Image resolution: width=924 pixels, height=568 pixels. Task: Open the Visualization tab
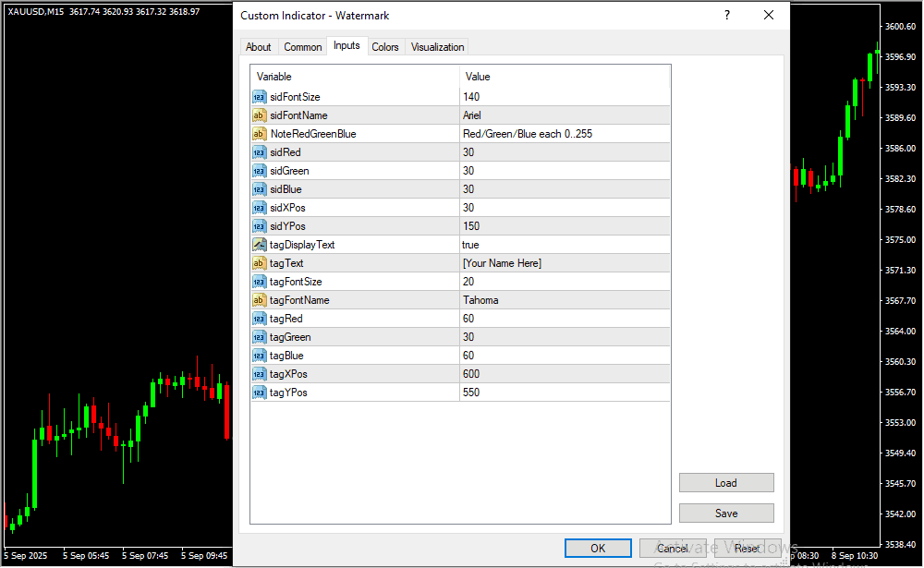(438, 47)
